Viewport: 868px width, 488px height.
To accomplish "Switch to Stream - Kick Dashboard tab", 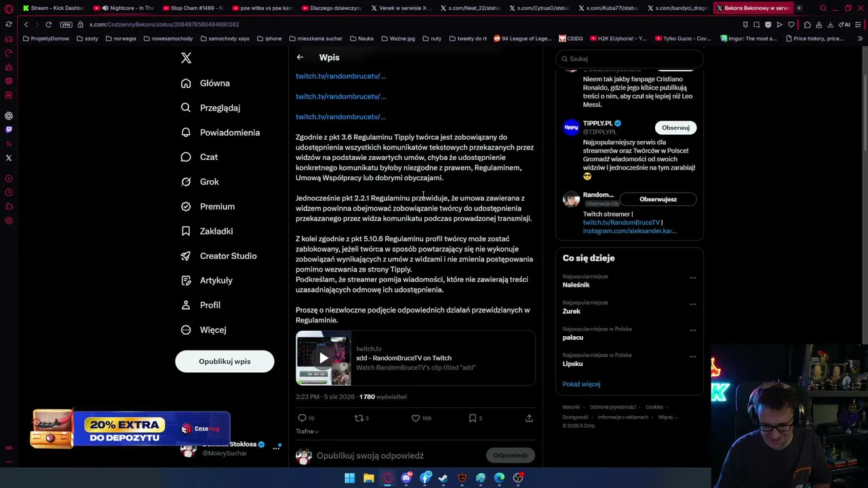I will tap(53, 8).
